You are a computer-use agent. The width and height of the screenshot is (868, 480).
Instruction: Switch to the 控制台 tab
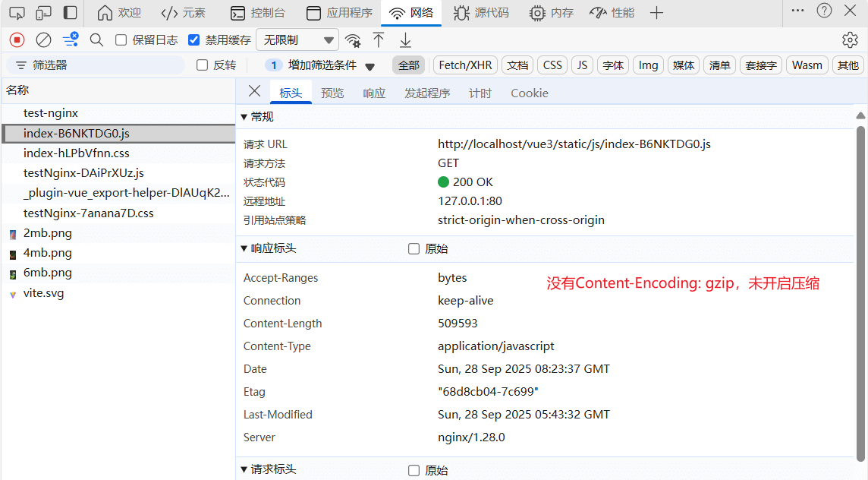[258, 13]
